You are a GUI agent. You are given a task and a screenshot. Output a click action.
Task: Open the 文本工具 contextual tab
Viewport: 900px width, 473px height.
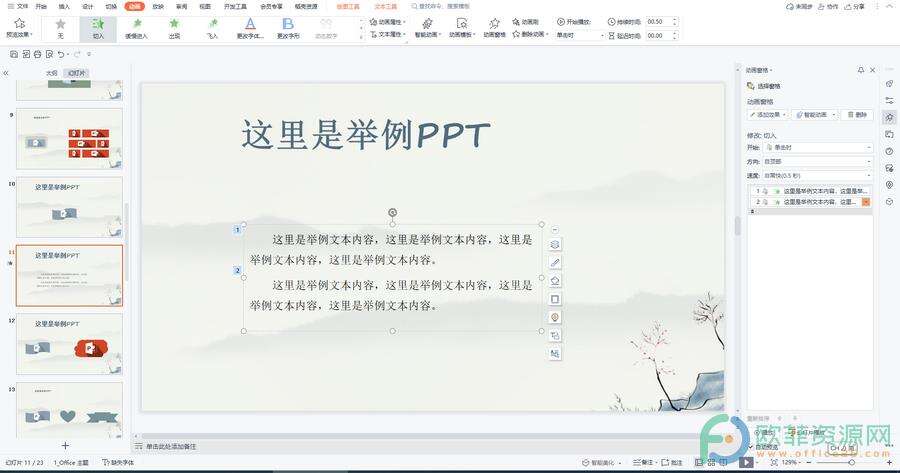pyautogui.click(x=385, y=6)
